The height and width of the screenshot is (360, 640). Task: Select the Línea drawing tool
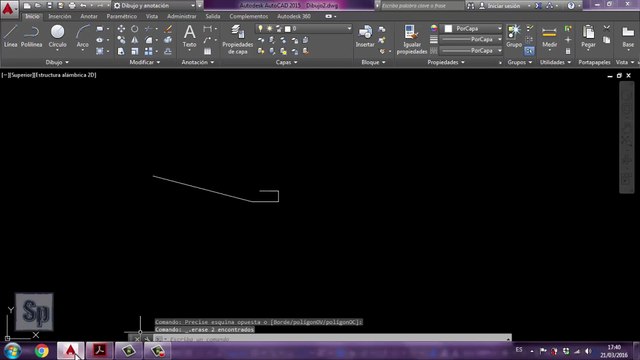click(11, 36)
